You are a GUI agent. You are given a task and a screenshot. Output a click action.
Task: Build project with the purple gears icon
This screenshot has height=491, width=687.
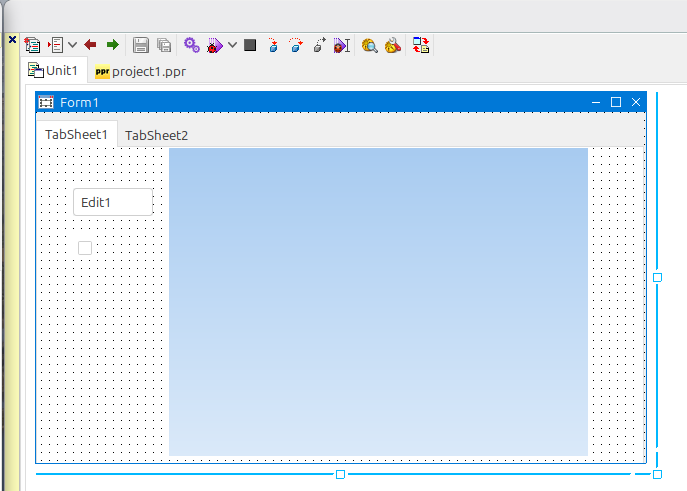[192, 45]
